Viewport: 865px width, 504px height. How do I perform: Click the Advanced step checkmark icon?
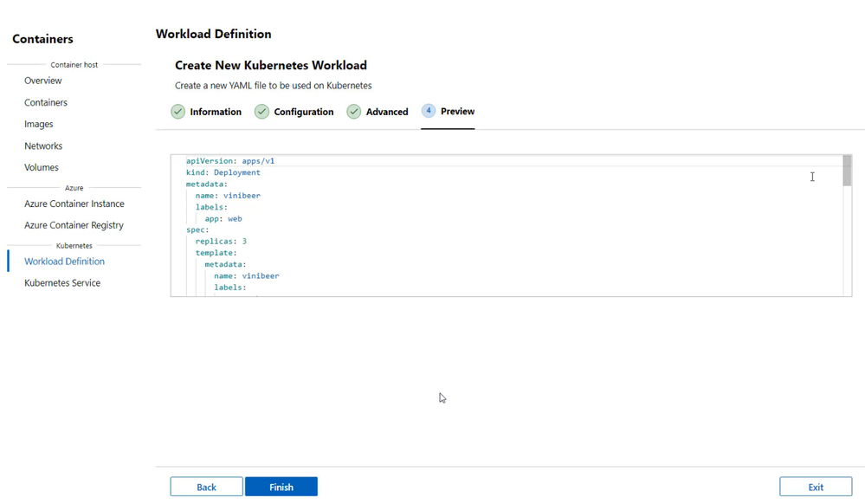pyautogui.click(x=353, y=112)
